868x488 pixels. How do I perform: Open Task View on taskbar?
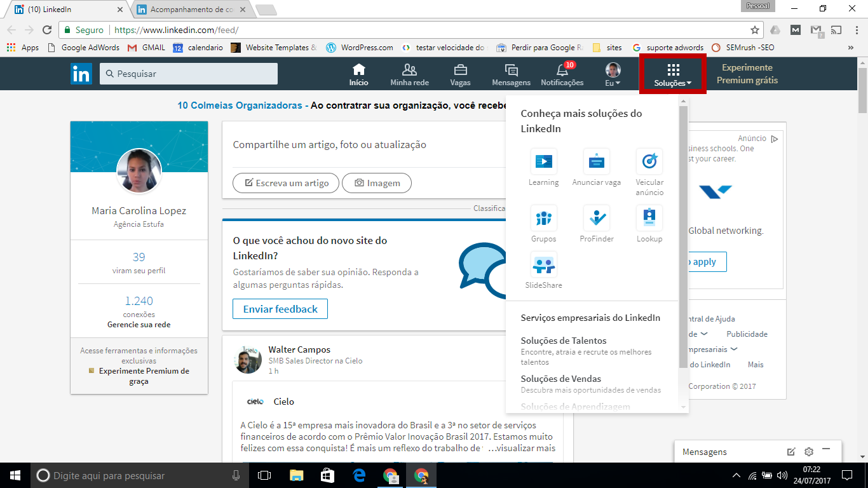tap(264, 475)
